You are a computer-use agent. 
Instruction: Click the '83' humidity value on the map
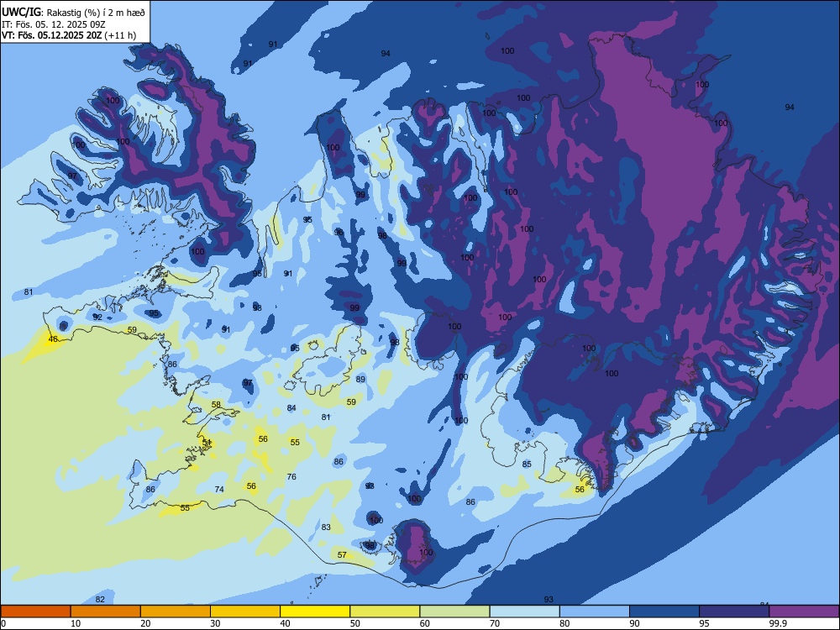click(x=326, y=528)
